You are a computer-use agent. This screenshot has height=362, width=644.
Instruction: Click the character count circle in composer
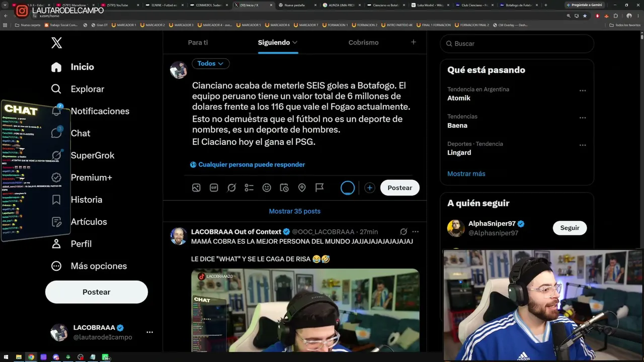tap(348, 188)
